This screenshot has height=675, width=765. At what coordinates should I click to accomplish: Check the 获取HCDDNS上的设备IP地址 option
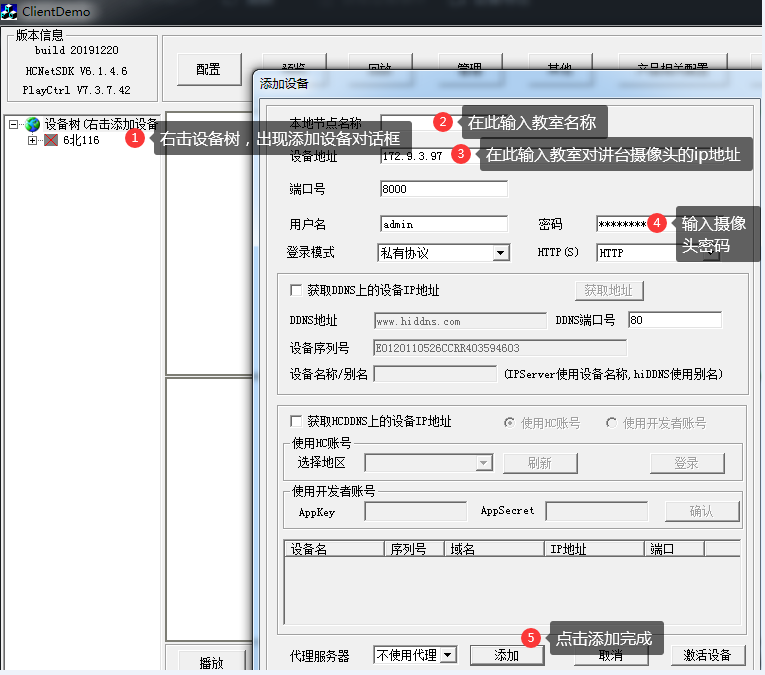coord(295,422)
